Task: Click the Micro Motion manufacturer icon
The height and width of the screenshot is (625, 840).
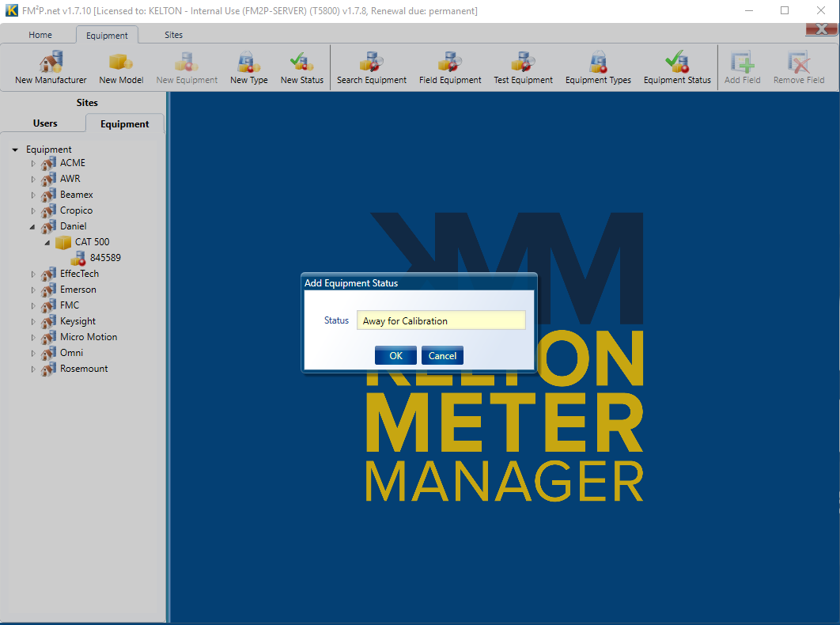Action: click(49, 337)
